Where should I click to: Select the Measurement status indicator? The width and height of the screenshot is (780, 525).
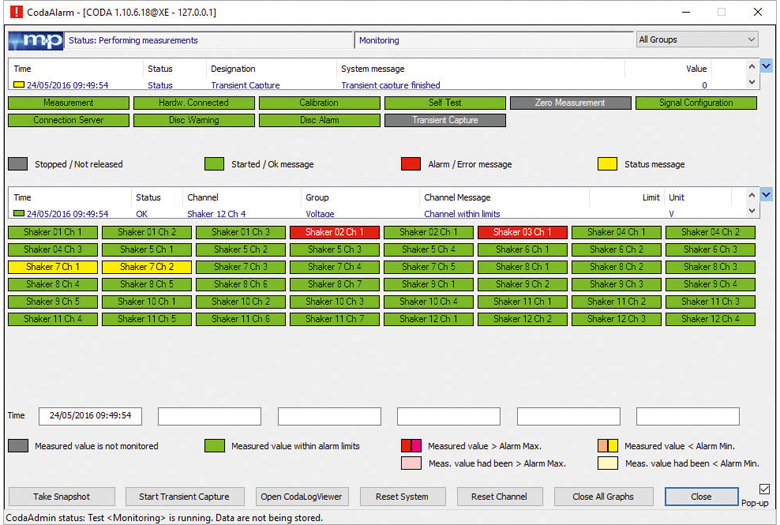point(69,103)
